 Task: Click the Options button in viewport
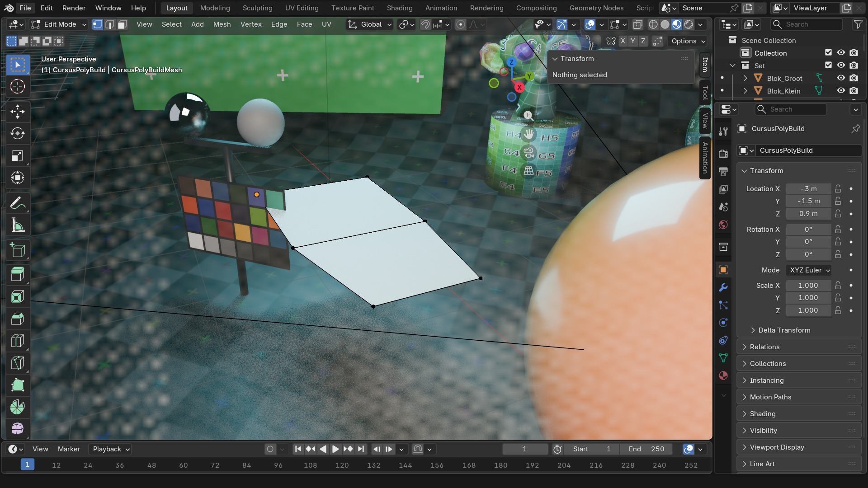[x=688, y=41]
